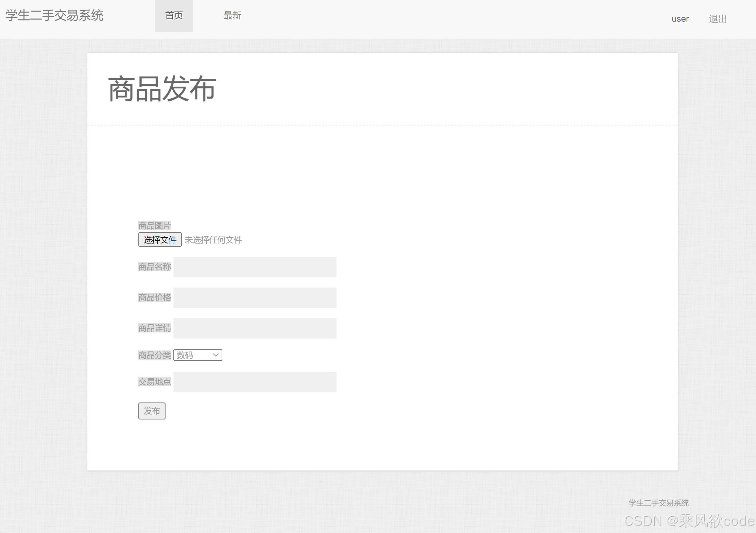Click the 未选择任何文件 file status text
The width and height of the screenshot is (756, 533).
(213, 240)
